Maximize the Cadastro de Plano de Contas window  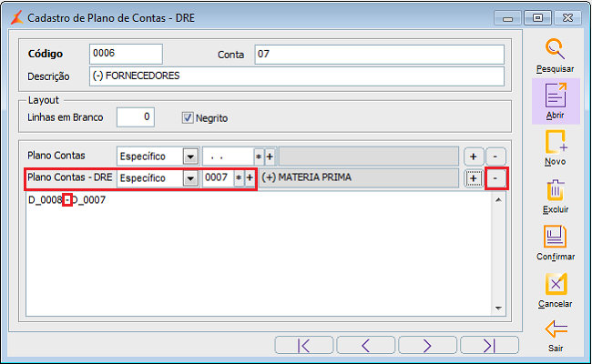click(537, 18)
